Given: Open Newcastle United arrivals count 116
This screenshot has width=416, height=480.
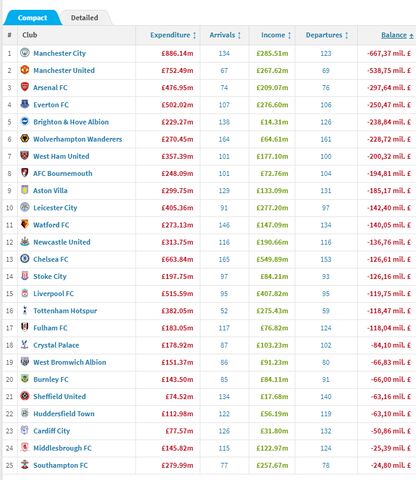Looking at the screenshot, I should pos(224,242).
